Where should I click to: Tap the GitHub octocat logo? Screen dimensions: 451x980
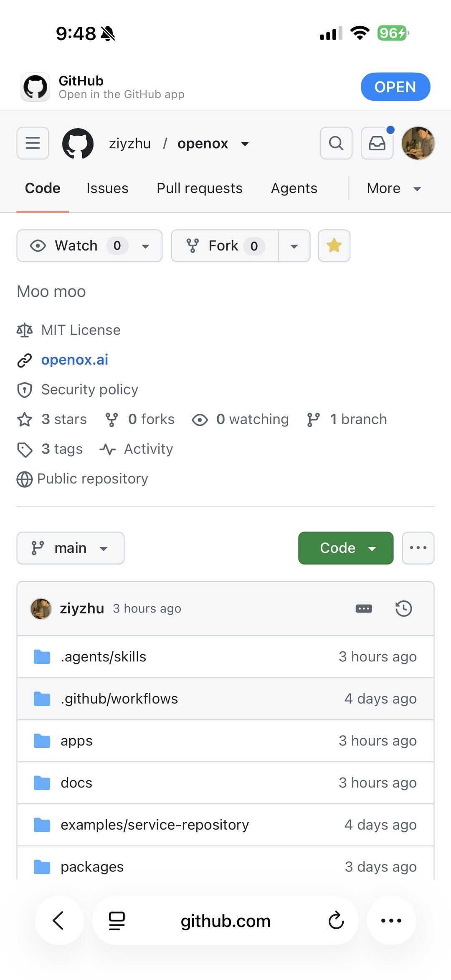(x=78, y=143)
